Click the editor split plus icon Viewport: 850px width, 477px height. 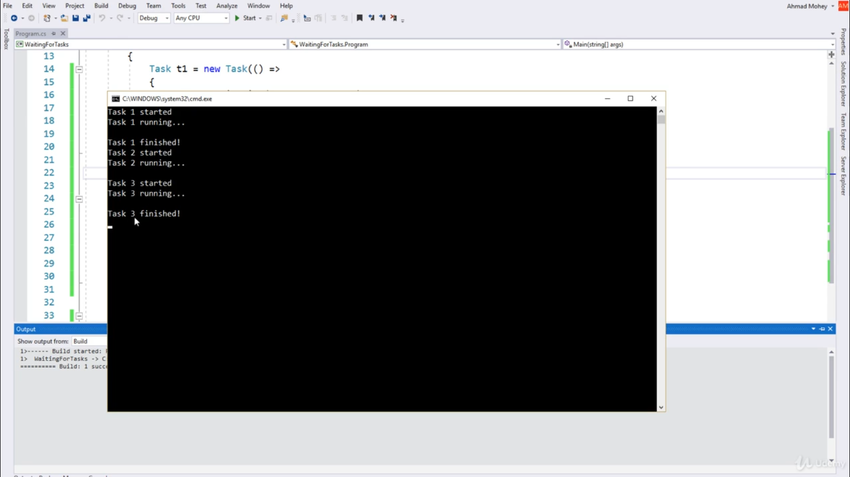pos(832,54)
